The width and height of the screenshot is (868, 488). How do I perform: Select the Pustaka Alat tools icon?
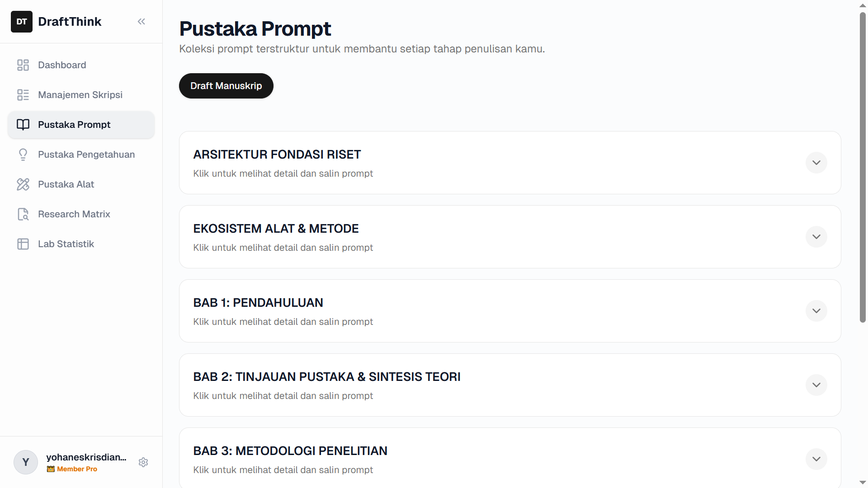coord(23,184)
